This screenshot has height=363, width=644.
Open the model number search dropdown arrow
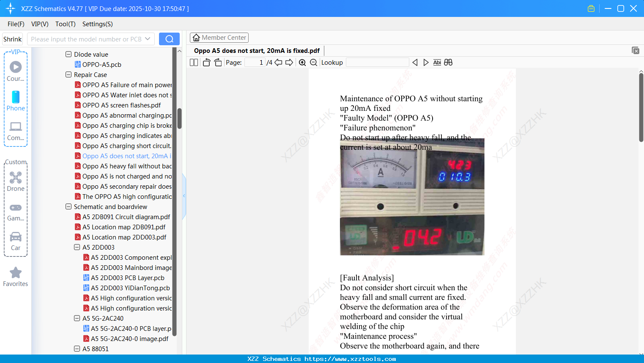(148, 39)
